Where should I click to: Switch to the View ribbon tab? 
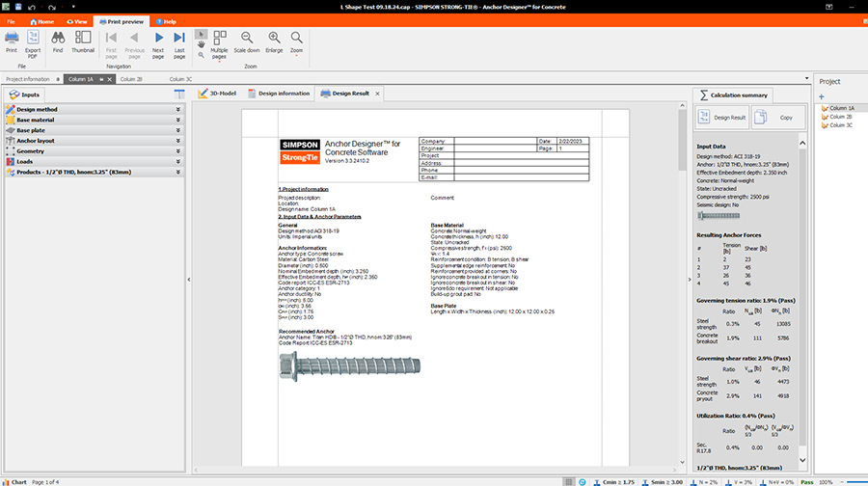[77, 21]
